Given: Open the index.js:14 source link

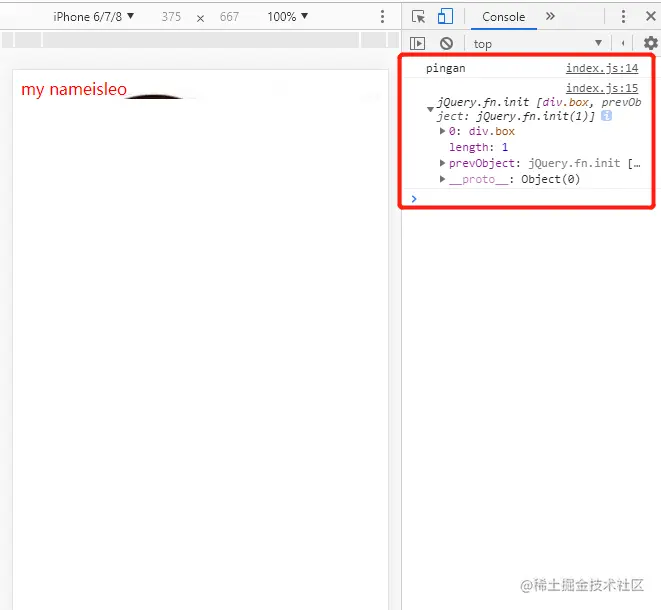Looking at the screenshot, I should point(602,68).
